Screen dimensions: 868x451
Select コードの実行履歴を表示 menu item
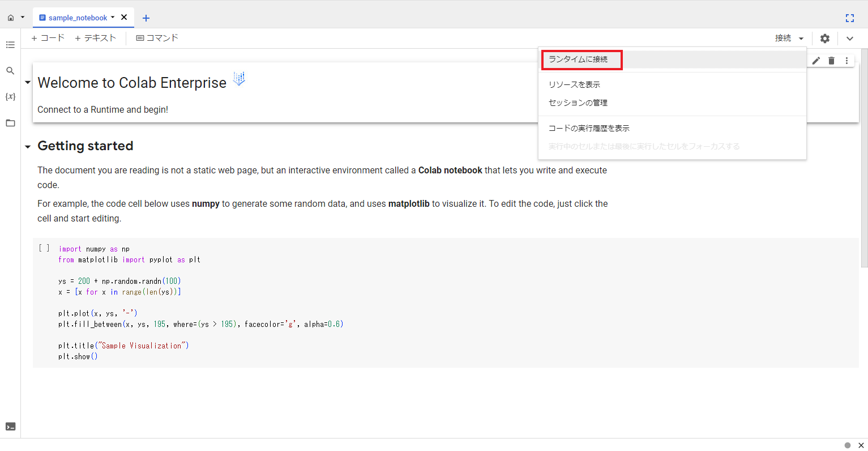(672, 128)
